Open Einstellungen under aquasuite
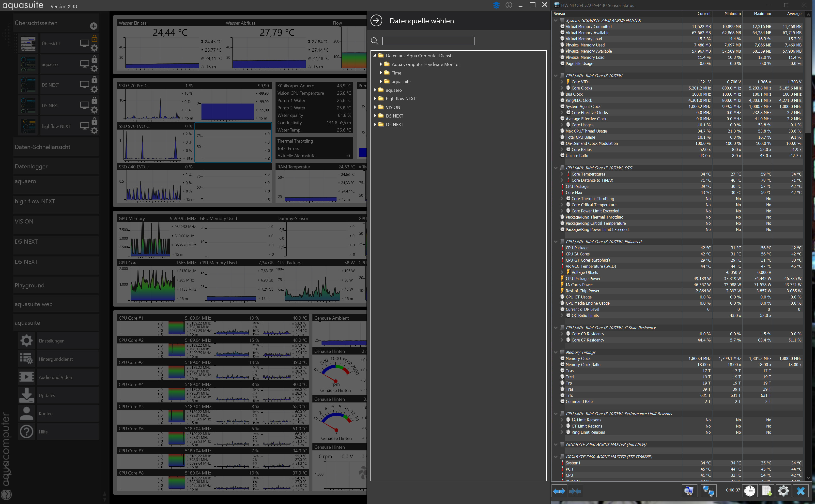This screenshot has height=504, width=815. point(51,341)
